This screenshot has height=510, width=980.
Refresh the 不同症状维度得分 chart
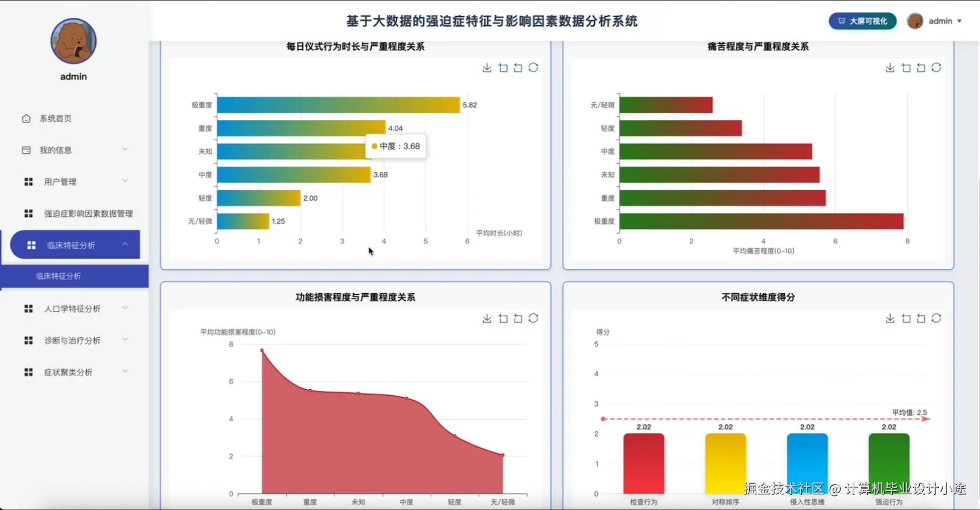click(937, 318)
